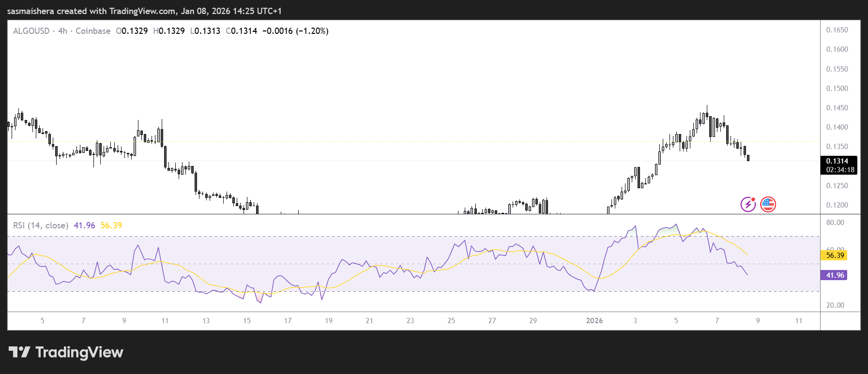Screen dimensions: 868x374
Task: Click the 4h timeframe label
Action: [62, 31]
